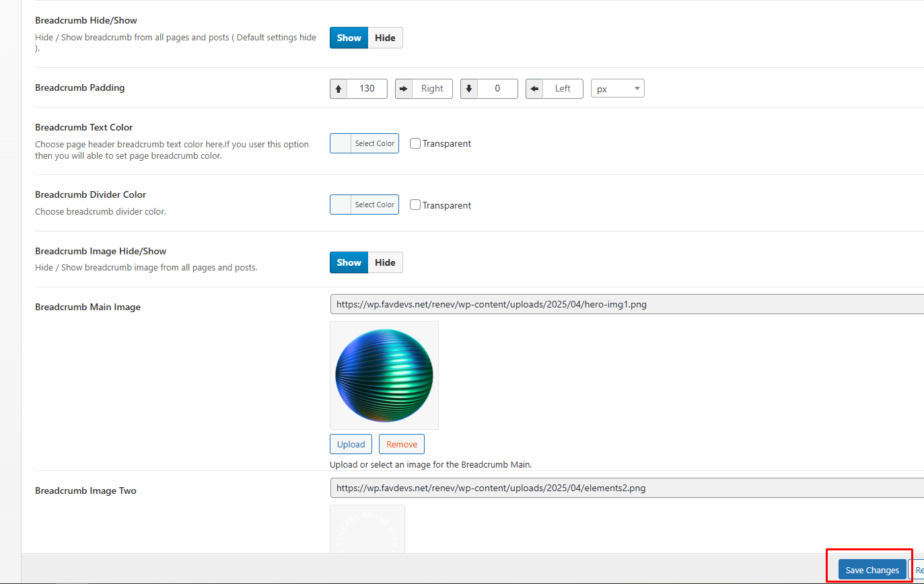The height and width of the screenshot is (584, 924).
Task: Click the "Breadcrumb Image Two" label
Action: (85, 490)
